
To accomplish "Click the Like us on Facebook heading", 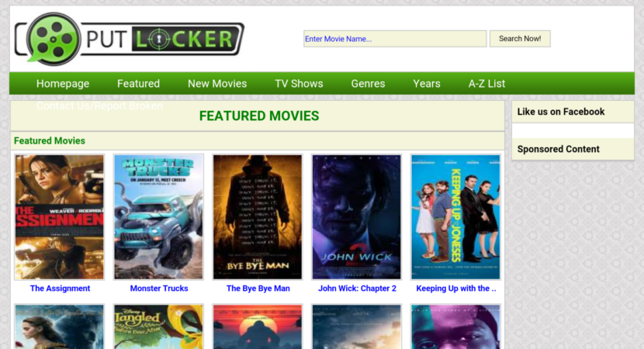I will [561, 112].
